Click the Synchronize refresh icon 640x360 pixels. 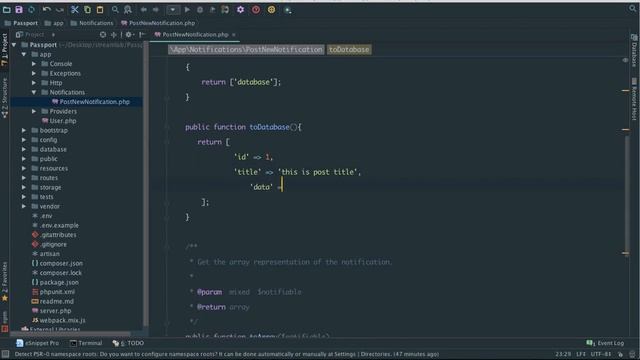31,9
